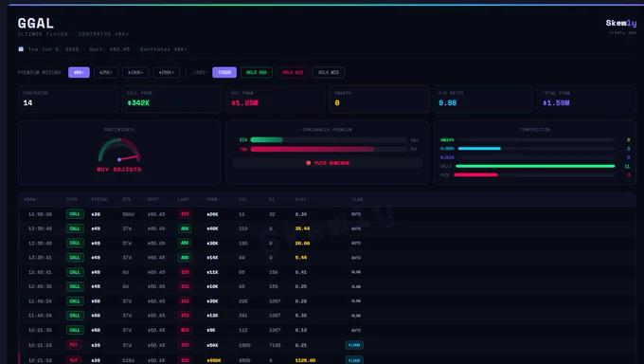Click the Put Prem value $1.25M

point(244,102)
